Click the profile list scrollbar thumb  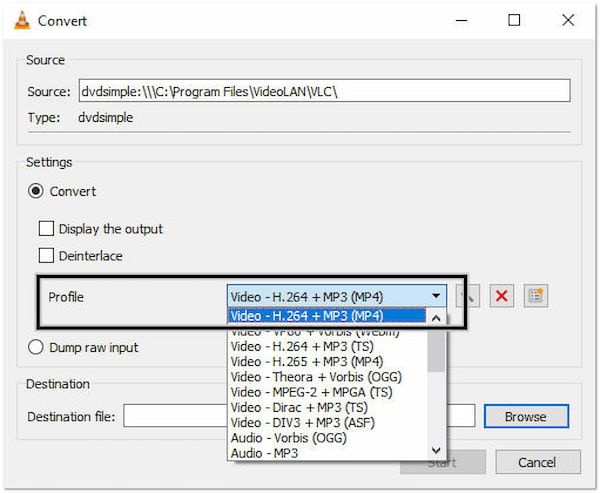coord(436,350)
